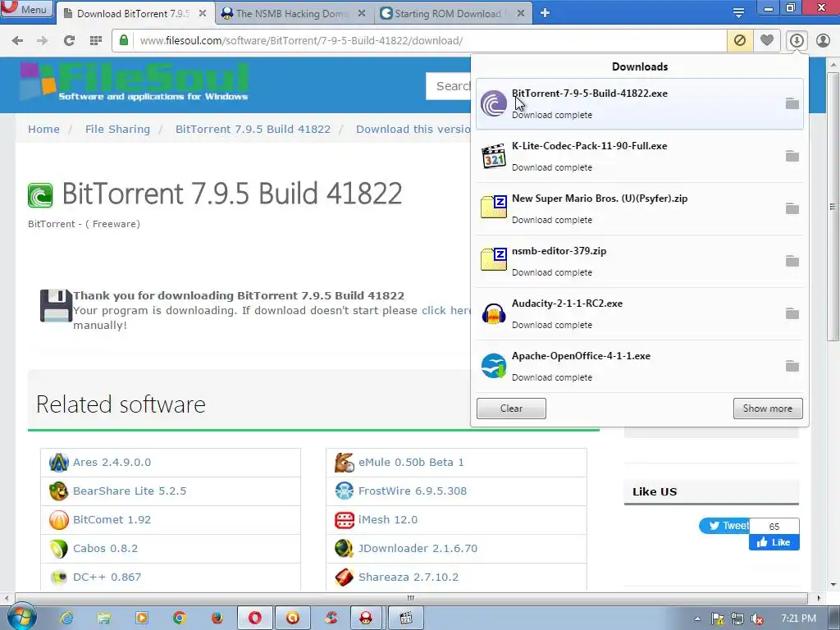Image resolution: width=840 pixels, height=630 pixels.
Task: Open folder for BitTorrent-7-9-5-Build-41822.exe
Action: [792, 103]
